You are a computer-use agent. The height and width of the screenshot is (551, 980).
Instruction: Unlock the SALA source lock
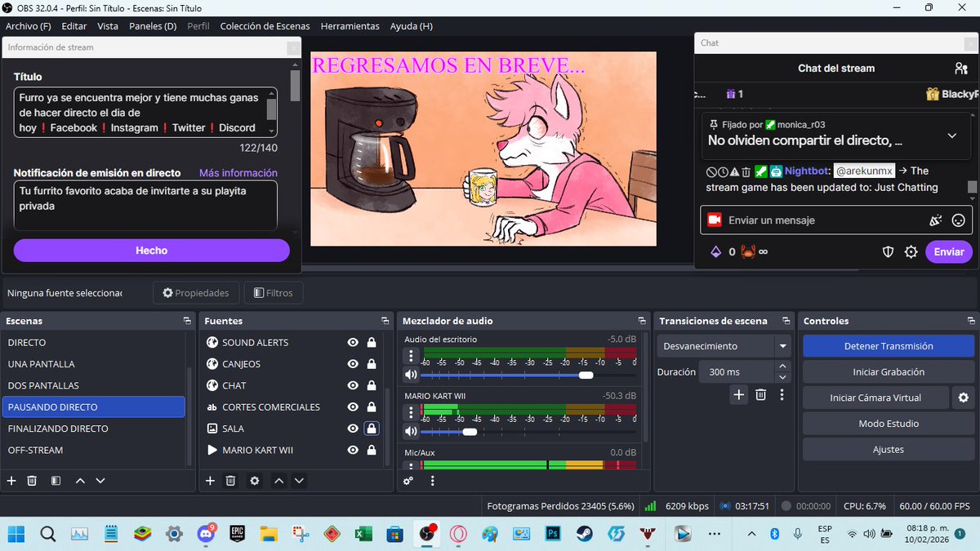click(x=372, y=429)
